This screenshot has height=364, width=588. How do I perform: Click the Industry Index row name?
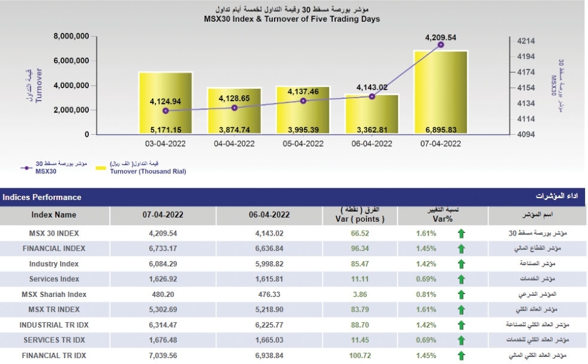pyautogui.click(x=54, y=264)
